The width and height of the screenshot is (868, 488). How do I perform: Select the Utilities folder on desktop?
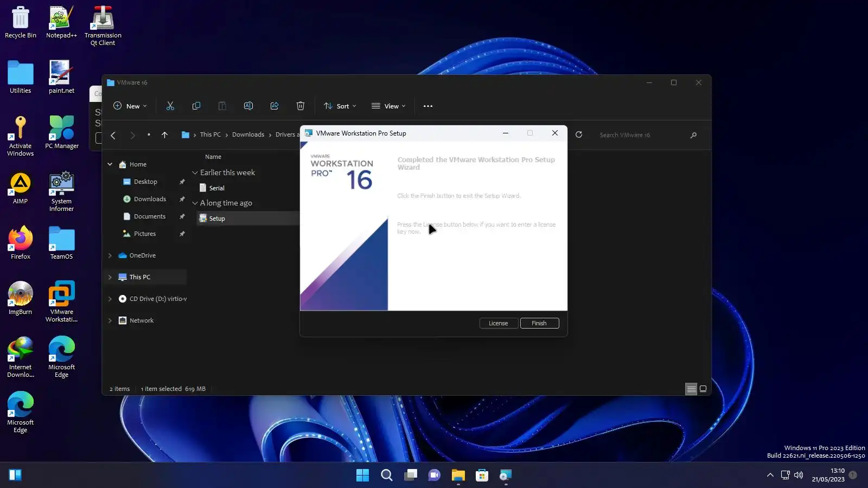(21, 77)
